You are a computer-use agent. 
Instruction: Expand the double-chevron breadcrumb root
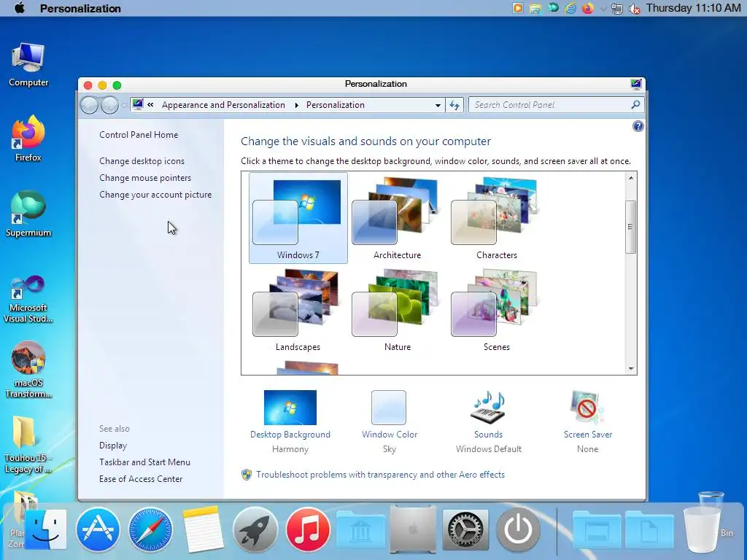pos(150,105)
